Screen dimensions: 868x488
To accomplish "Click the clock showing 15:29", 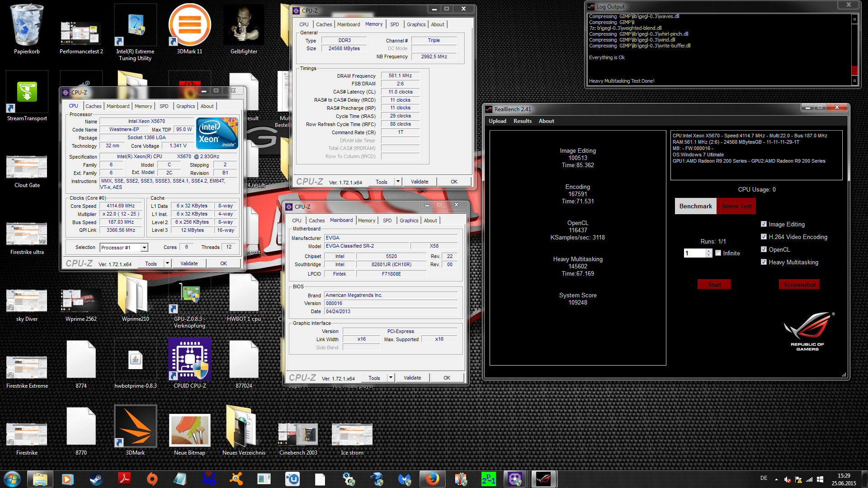I will pyautogui.click(x=844, y=476).
